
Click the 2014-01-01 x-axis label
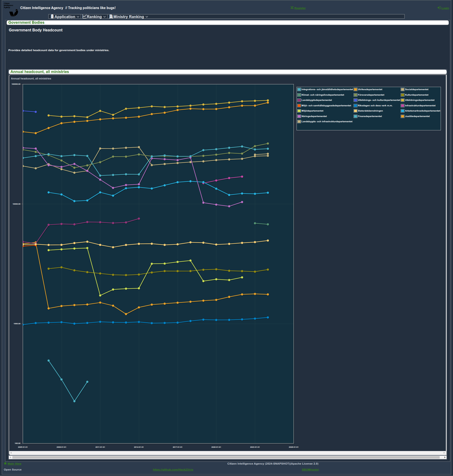pos(139,447)
